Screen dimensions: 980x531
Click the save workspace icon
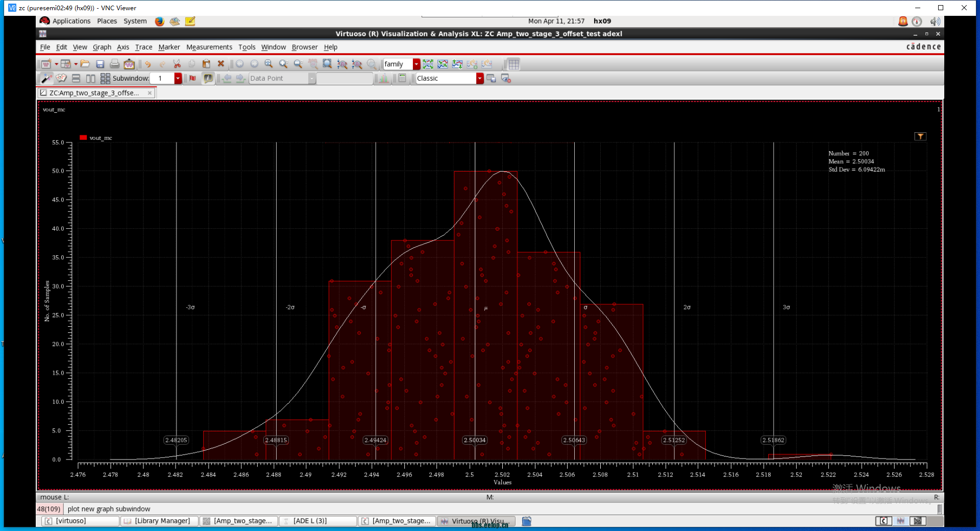tap(491, 78)
